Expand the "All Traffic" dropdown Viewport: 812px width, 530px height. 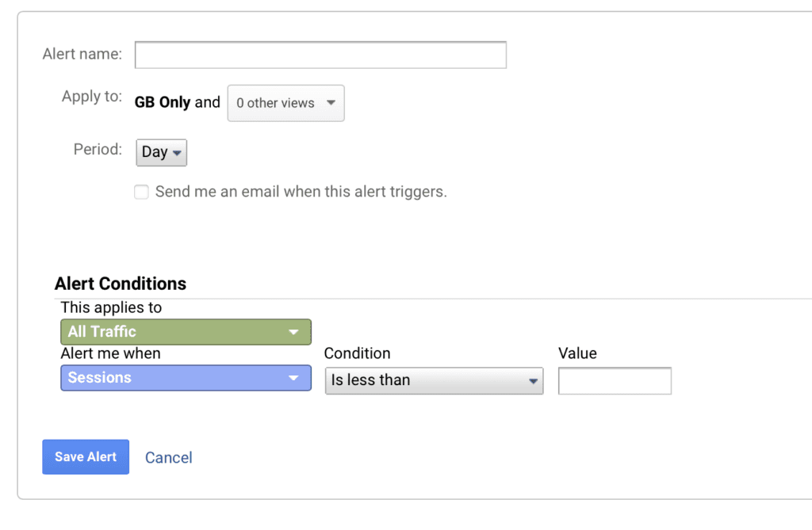(x=186, y=332)
